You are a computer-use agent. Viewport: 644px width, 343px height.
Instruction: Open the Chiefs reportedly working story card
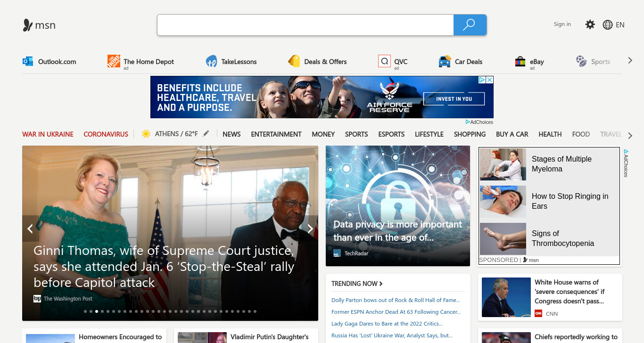[x=550, y=336]
